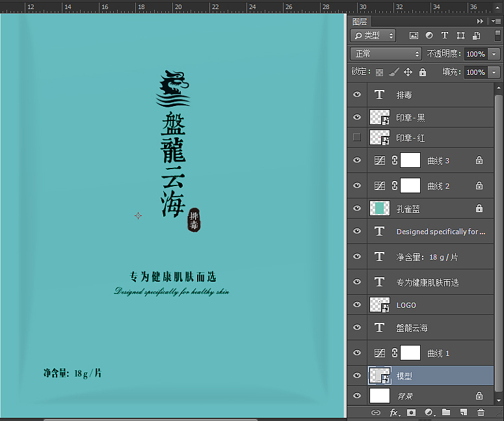
Task: Open the 正常 blend mode dropdown
Action: click(x=386, y=54)
